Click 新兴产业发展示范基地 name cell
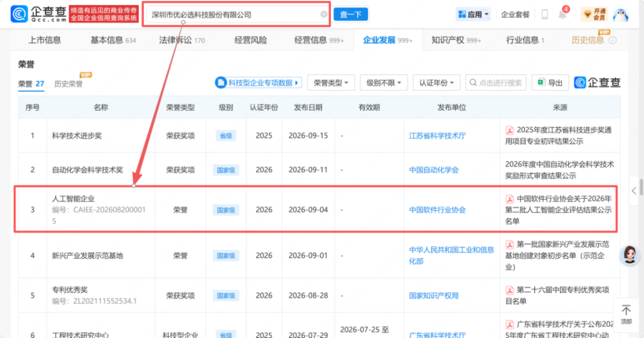644x338 pixels. point(88,256)
